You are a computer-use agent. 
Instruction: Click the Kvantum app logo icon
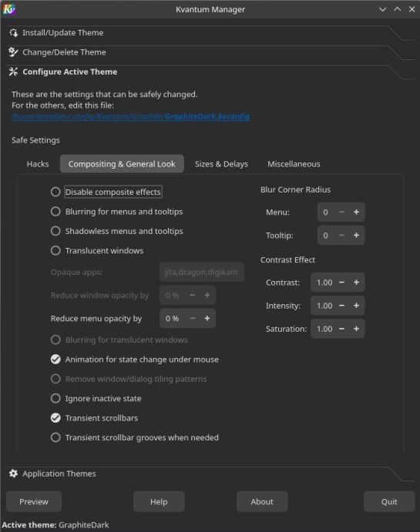coord(8,9)
